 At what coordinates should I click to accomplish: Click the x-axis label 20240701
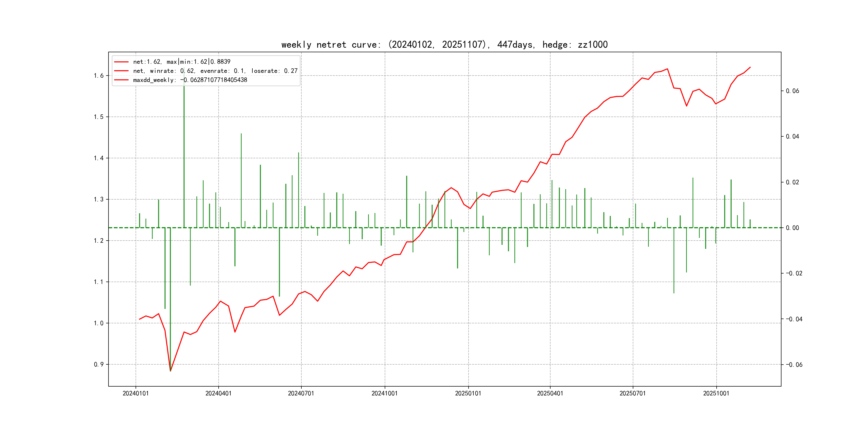[x=301, y=393]
